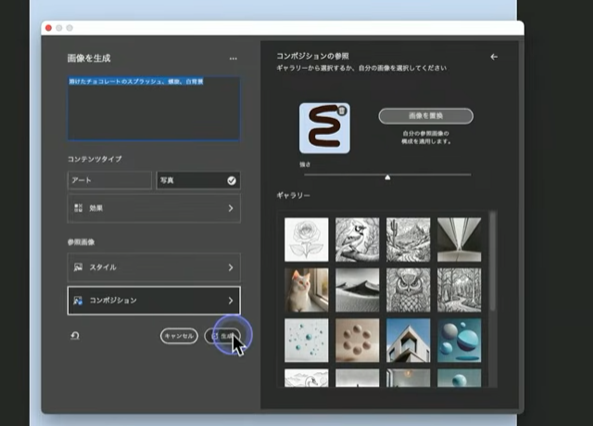Screen dimensions: 593x426
Task: Select 写真 content type
Action: [198, 180]
